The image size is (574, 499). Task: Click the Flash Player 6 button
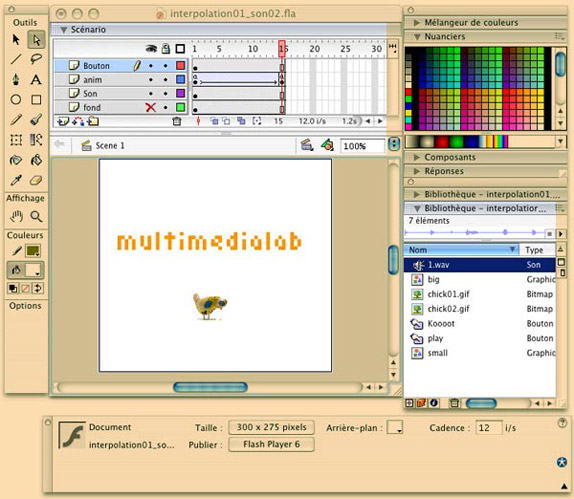pos(271,444)
